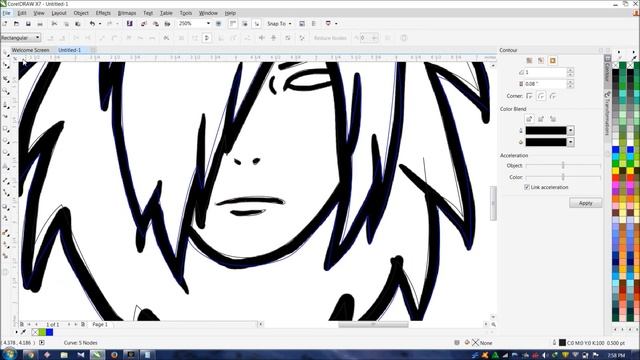Select the Crop tool in the toolbox

pyautogui.click(x=6, y=78)
